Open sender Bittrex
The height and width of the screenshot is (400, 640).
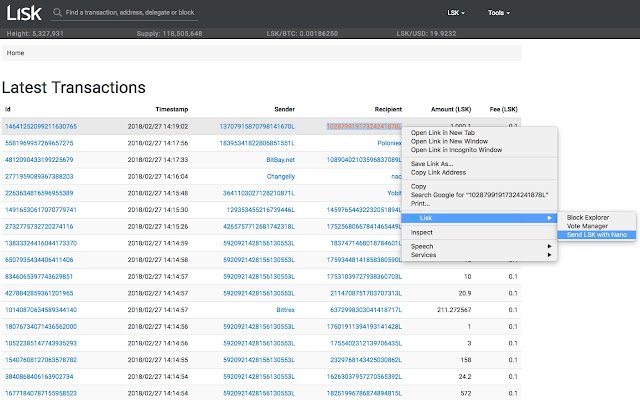(286, 310)
